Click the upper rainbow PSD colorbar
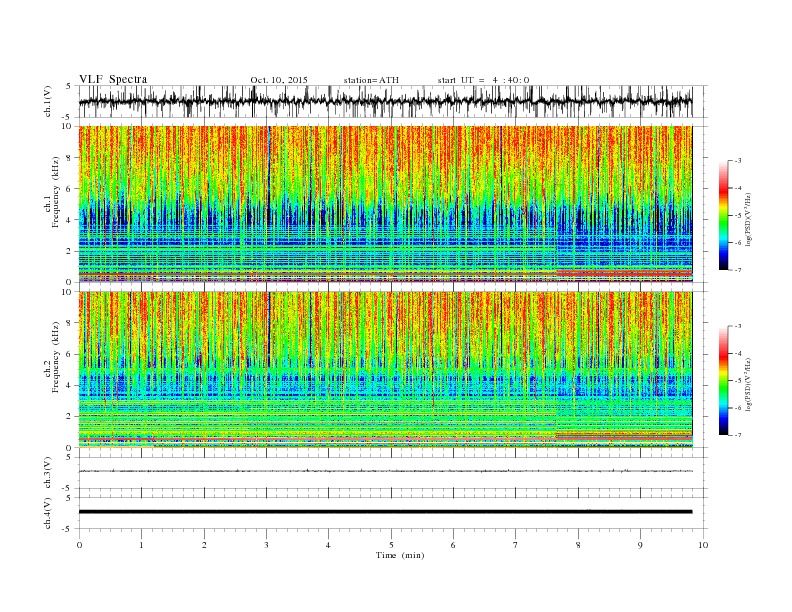Image resolution: width=792 pixels, height=612 pixels. [723, 216]
